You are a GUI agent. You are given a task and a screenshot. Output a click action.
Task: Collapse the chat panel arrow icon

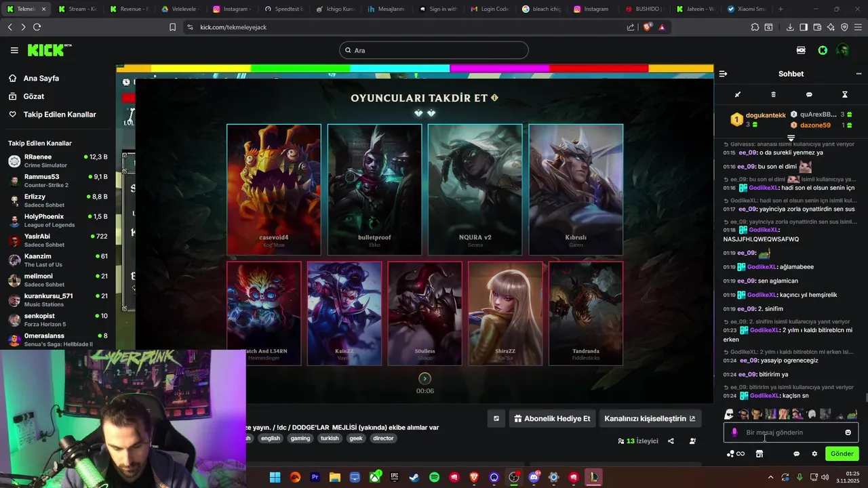723,74
